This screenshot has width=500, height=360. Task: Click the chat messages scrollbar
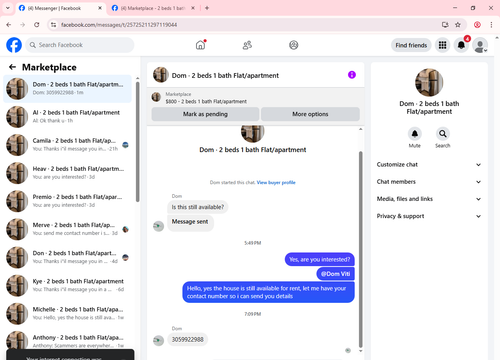click(x=360, y=249)
